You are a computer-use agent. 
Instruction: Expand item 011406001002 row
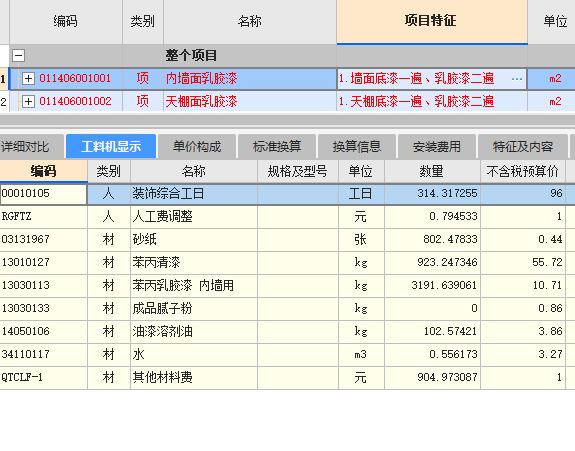[x=28, y=101]
